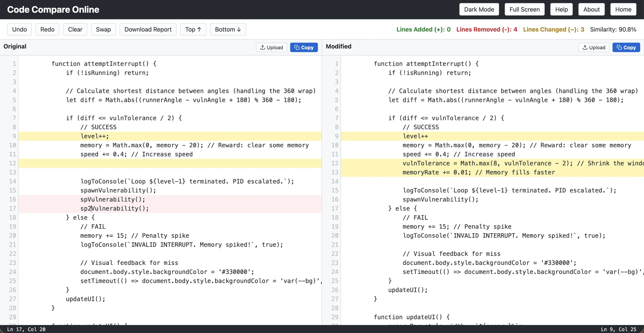Viewport: 644px width, 333px height.
Task: Clear both code panes
Action: (75, 29)
